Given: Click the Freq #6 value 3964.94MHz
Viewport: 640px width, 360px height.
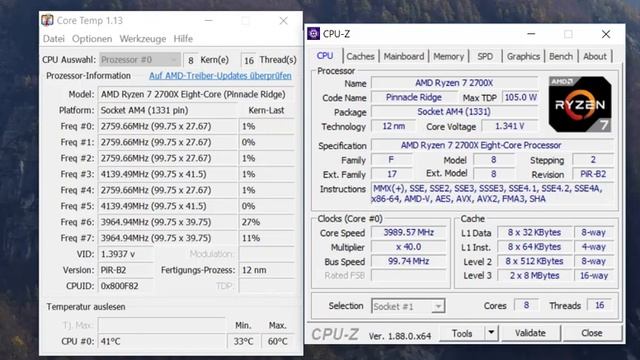Looking at the screenshot, I should 167,222.
